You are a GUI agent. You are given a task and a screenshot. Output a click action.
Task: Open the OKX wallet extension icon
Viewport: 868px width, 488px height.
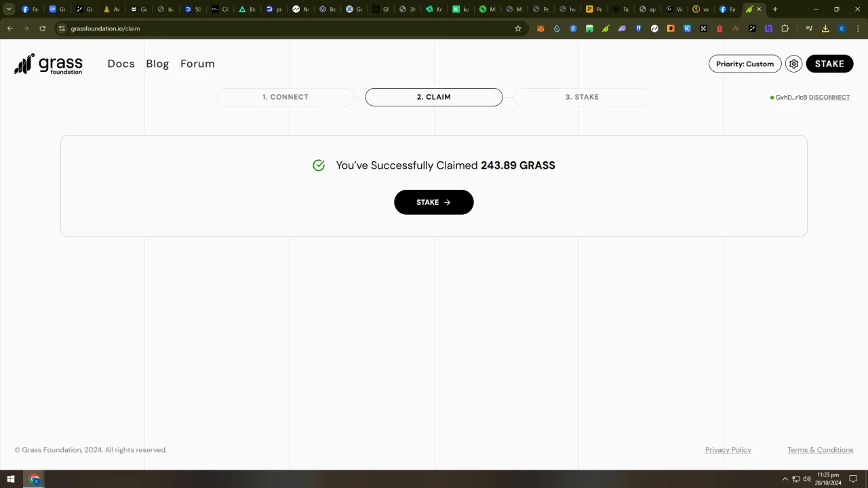(703, 28)
